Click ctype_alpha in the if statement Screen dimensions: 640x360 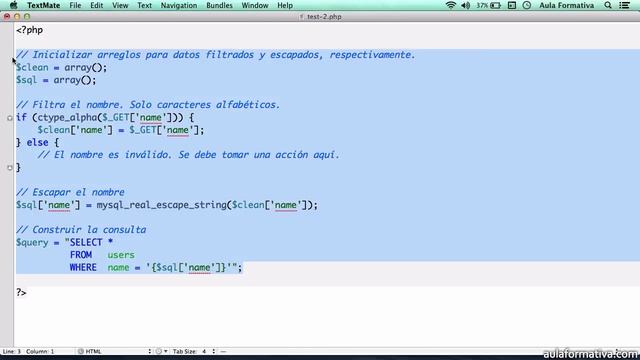click(67, 118)
